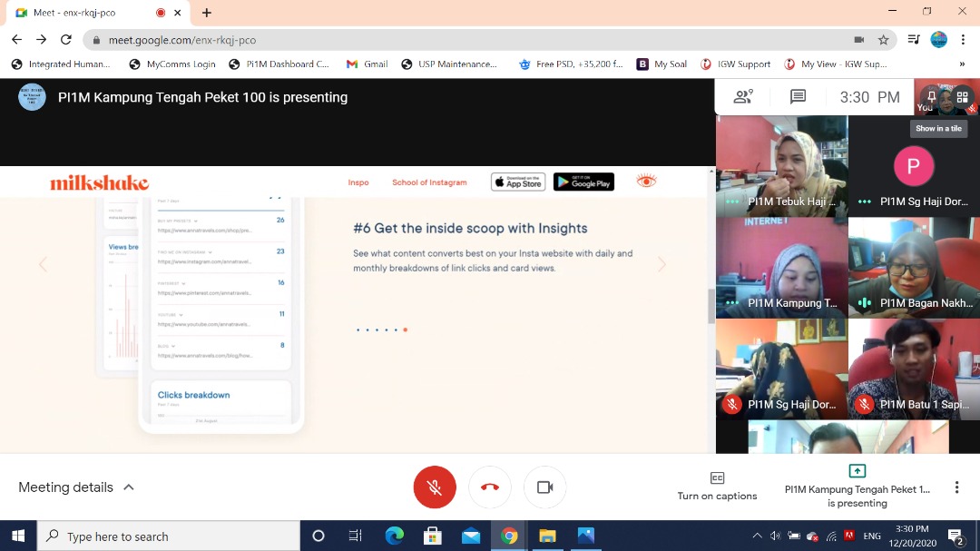Turn on captions

click(717, 486)
